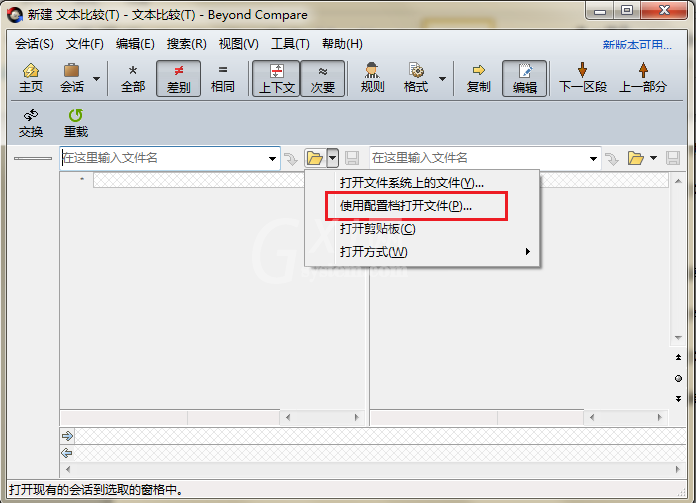
Task: Click left open-file dropdown arrow
Action: coord(332,158)
